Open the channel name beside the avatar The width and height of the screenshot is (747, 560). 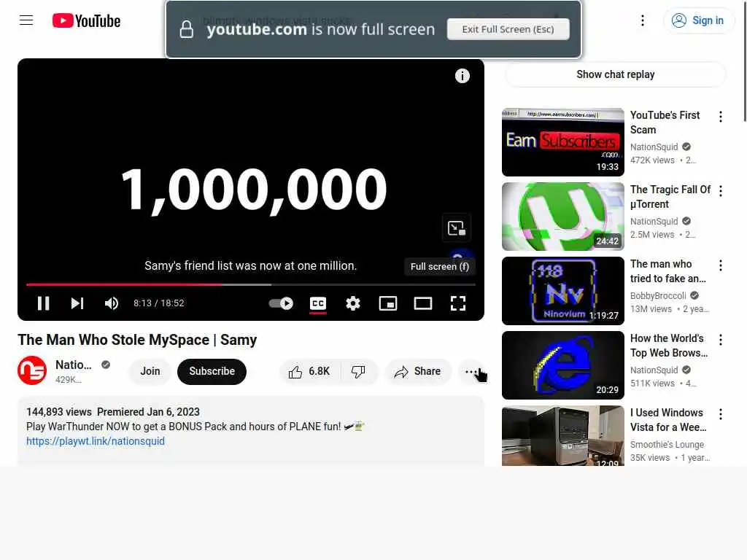click(74, 365)
